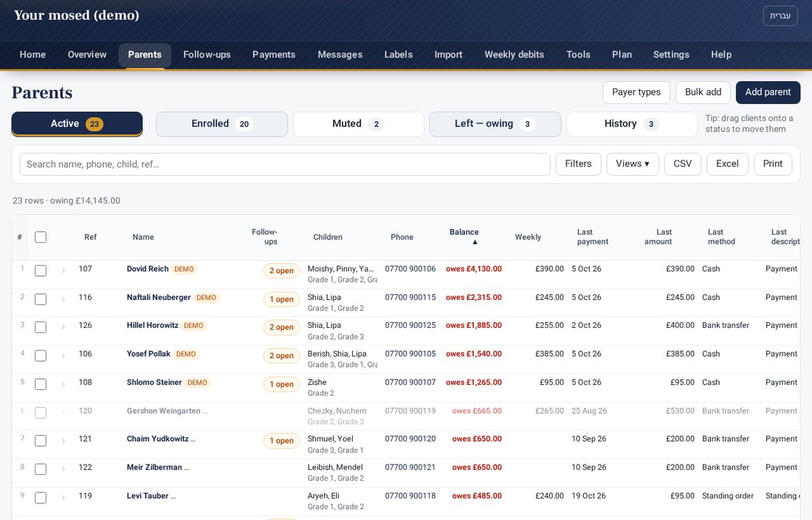The width and height of the screenshot is (812, 520).
Task: Expand row details for Naftali Neuberger
Action: [63, 299]
